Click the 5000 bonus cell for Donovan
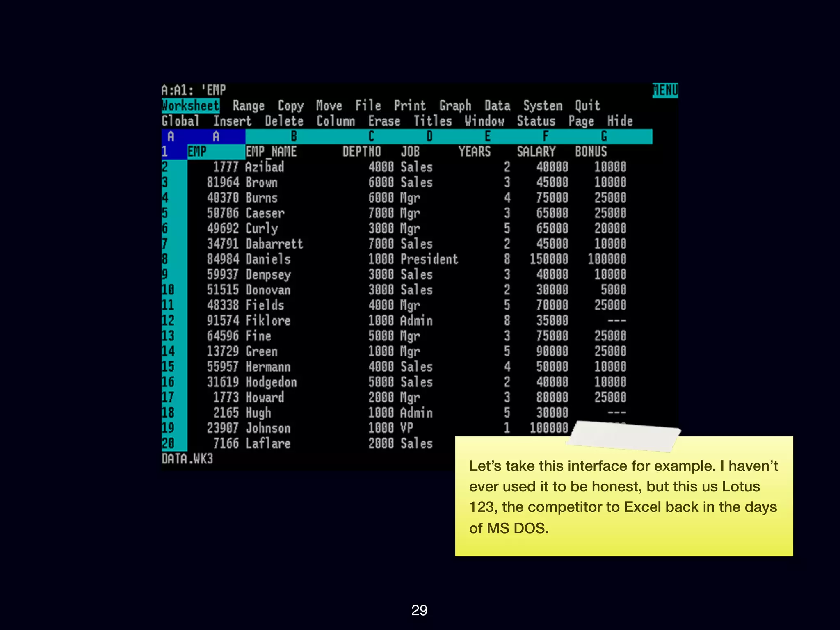The width and height of the screenshot is (840, 630). (614, 290)
